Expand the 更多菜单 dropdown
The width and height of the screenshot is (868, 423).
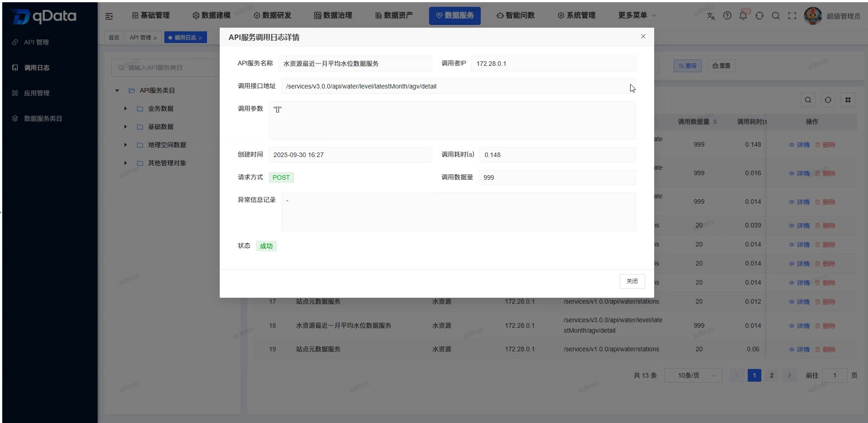point(637,15)
